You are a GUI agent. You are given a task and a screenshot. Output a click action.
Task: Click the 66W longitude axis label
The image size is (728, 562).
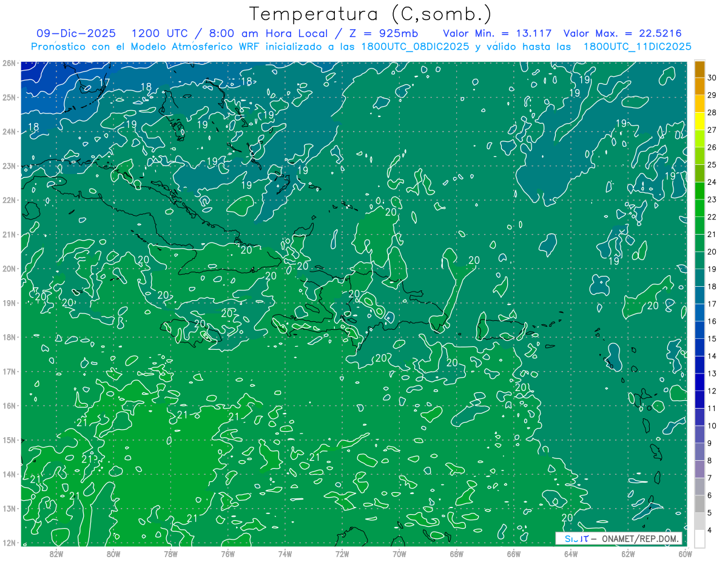[514, 553]
